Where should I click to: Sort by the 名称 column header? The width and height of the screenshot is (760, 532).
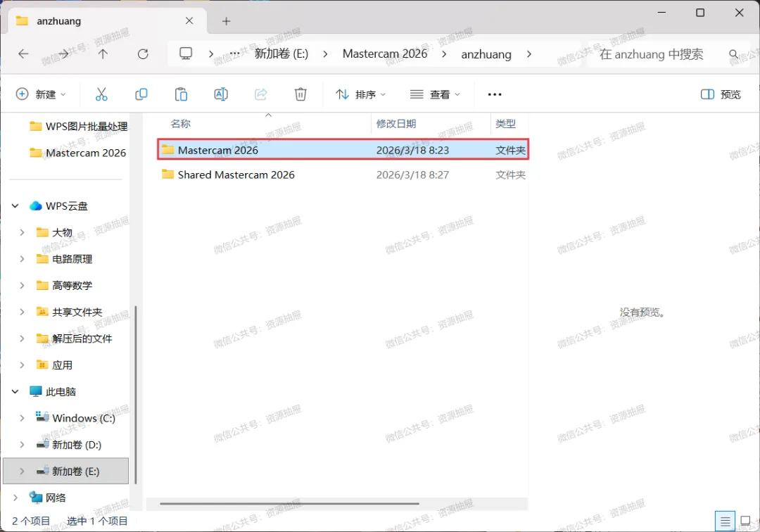click(180, 124)
